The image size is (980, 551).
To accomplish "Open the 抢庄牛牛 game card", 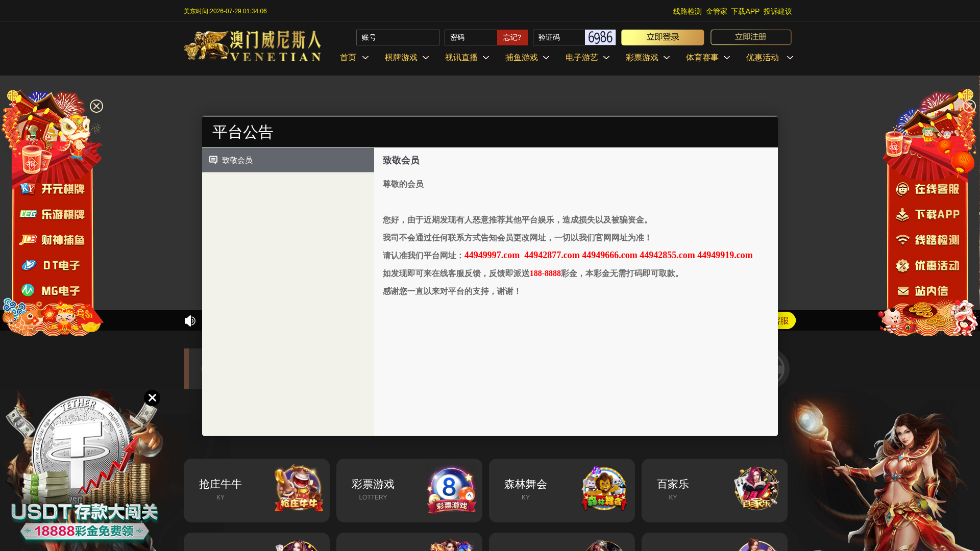I will 257,490.
